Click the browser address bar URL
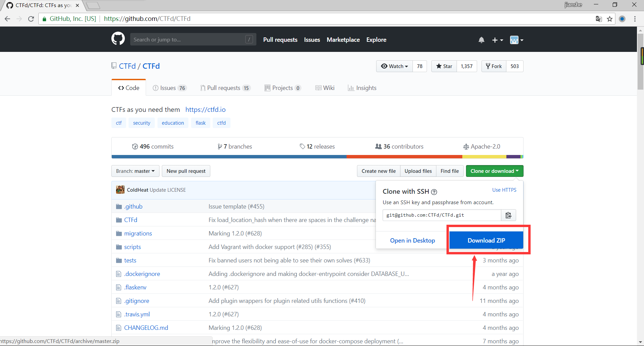The height and width of the screenshot is (346, 644). click(x=147, y=19)
